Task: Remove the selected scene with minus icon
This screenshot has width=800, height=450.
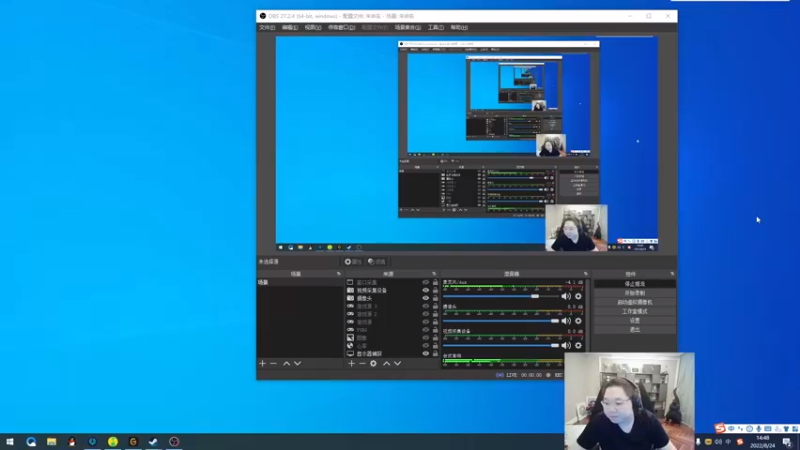Action: click(x=273, y=363)
